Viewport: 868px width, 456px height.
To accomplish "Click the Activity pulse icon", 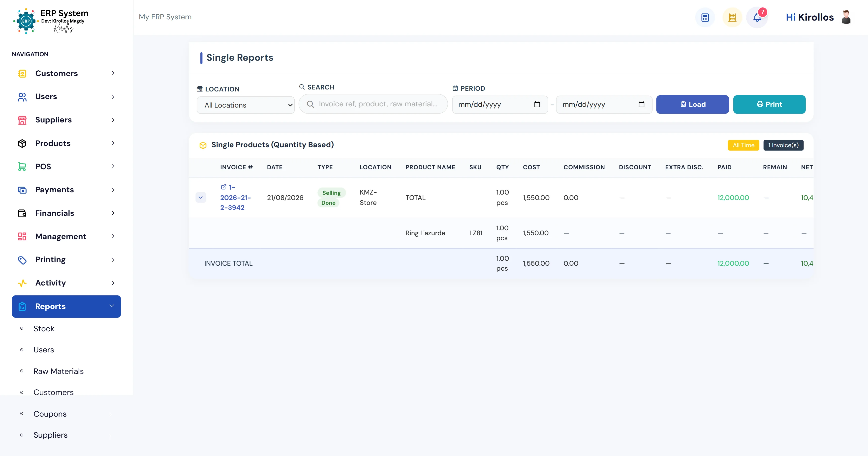I will click(22, 283).
